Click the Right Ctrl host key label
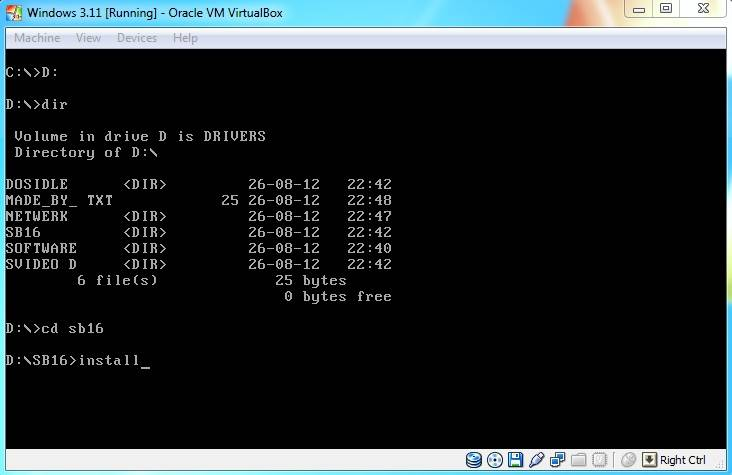This screenshot has height=475, width=732. click(683, 460)
